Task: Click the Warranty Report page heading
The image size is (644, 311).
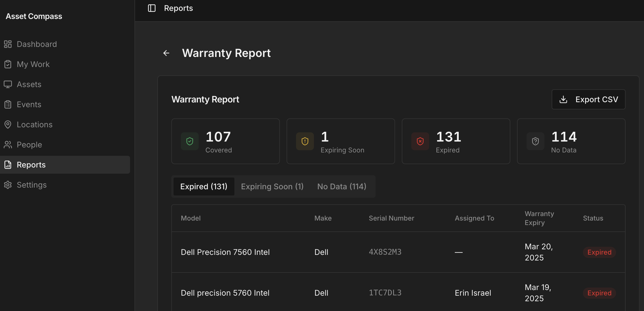Action: [226, 53]
